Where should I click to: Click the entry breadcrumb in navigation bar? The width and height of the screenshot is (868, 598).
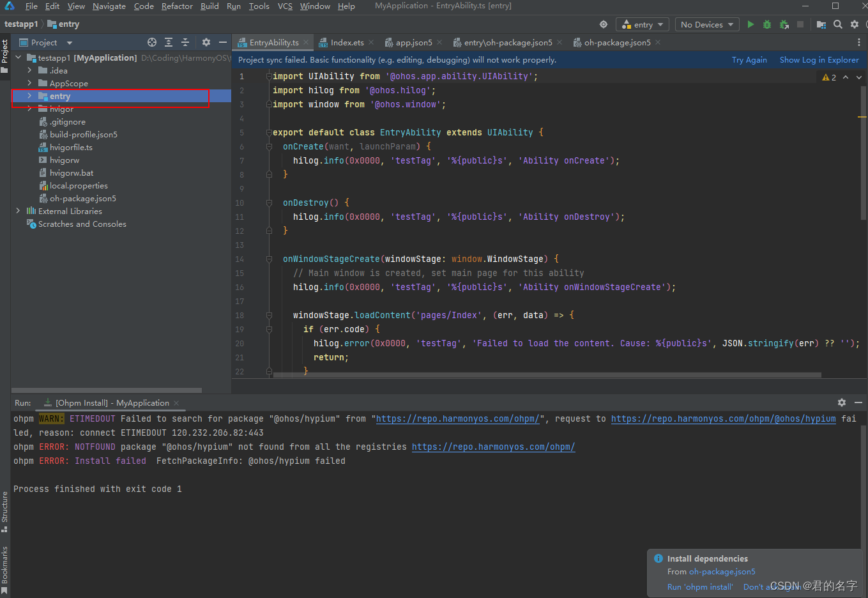point(63,24)
